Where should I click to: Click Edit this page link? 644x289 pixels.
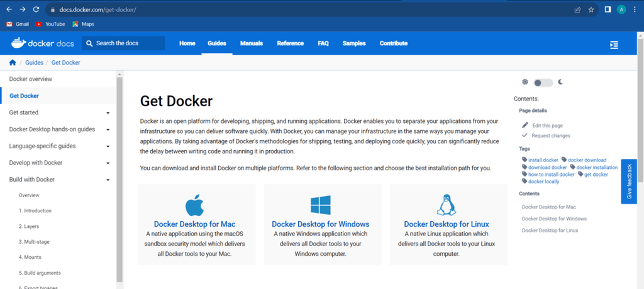[x=548, y=126]
